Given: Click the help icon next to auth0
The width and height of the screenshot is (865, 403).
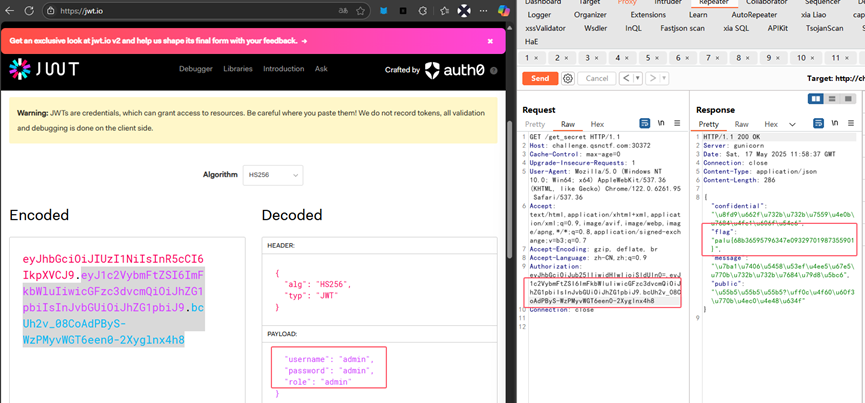Looking at the screenshot, I should (x=494, y=71).
